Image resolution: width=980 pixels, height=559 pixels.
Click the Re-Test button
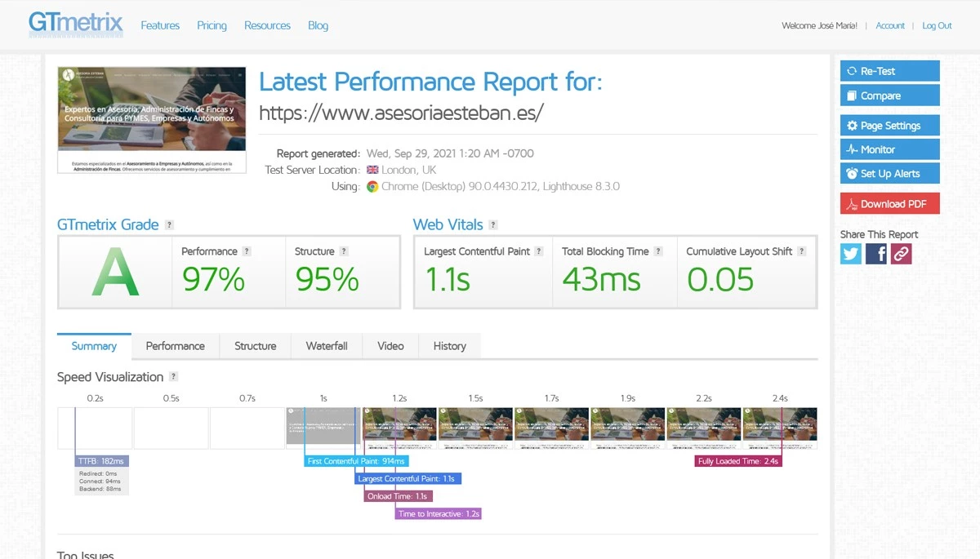click(x=890, y=71)
